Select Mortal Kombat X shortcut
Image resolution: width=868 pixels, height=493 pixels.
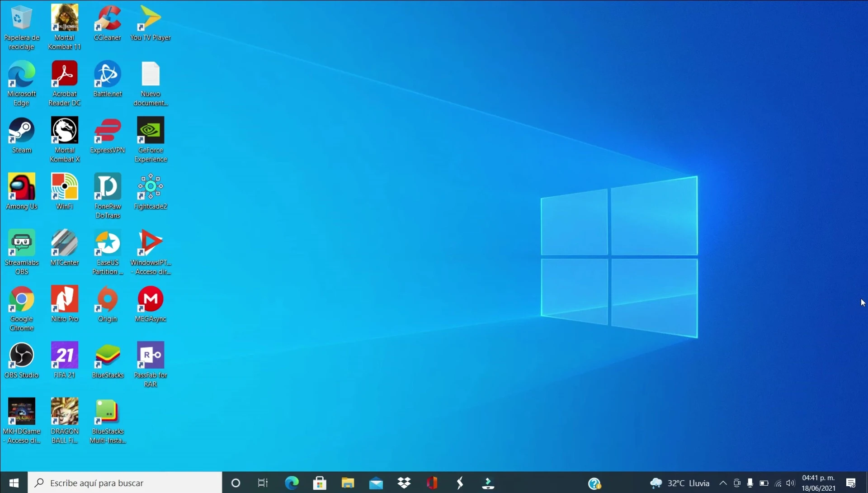pos(65,140)
